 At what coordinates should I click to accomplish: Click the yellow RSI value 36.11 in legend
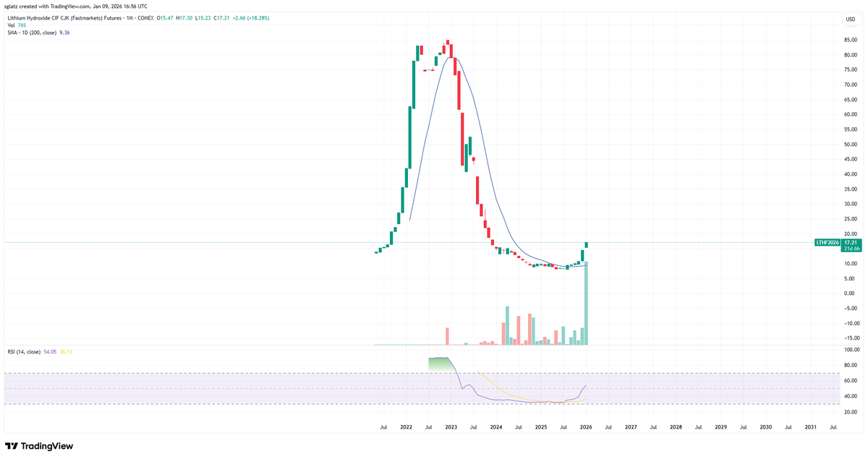tap(66, 352)
